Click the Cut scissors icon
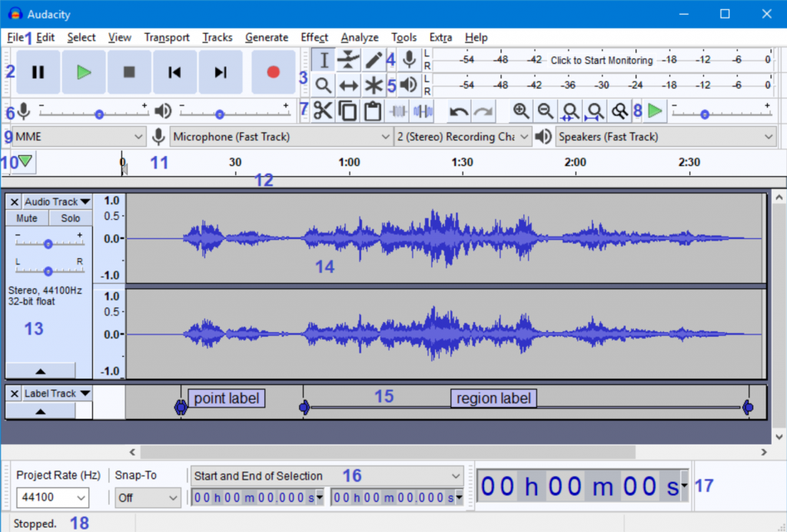Image resolution: width=787 pixels, height=532 pixels. (323, 111)
